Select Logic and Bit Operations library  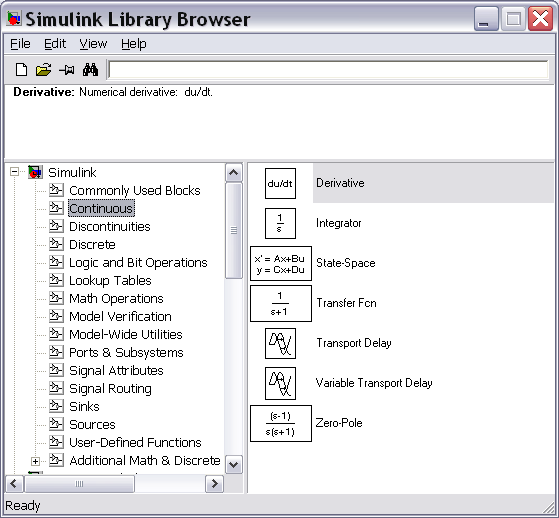tap(138, 263)
